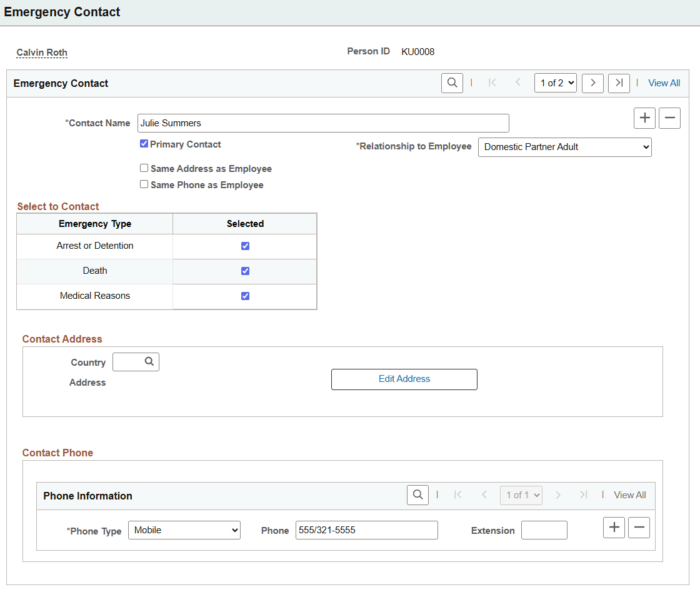The height and width of the screenshot is (597, 700).
Task: Click View All for Emergency Contact
Action: pos(664,83)
